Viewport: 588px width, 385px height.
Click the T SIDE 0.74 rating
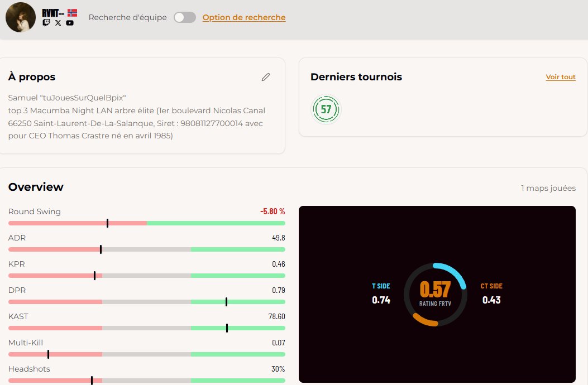coord(381,293)
